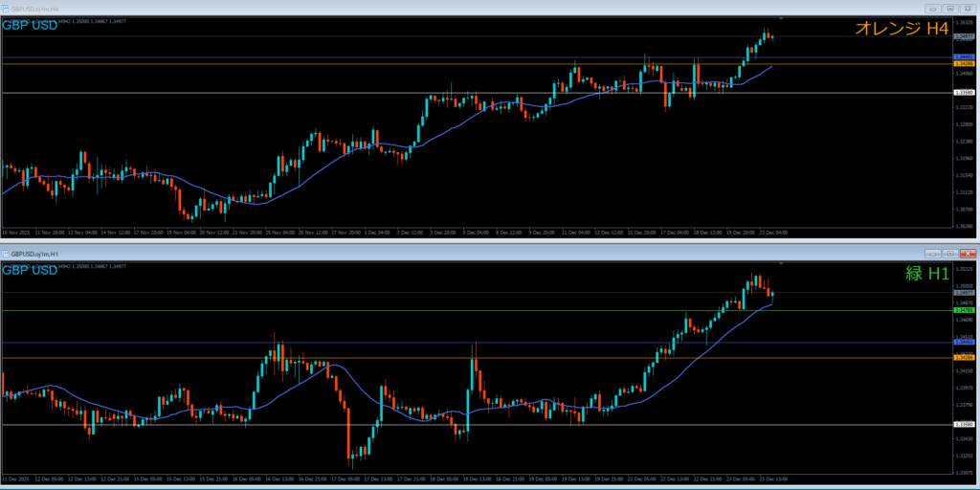The image size is (980, 490).
Task: Click the orange 1.34286 price tag in H1 chart
Action: tap(965, 358)
